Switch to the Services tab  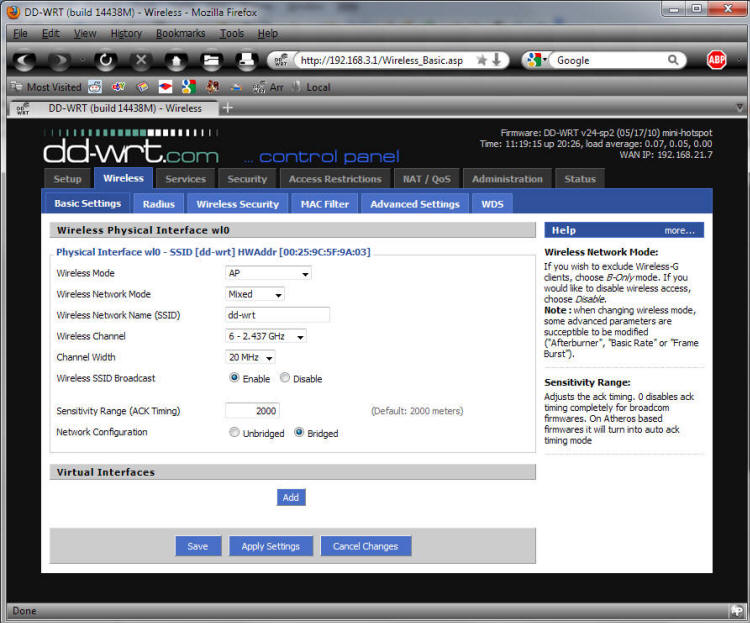point(186,179)
